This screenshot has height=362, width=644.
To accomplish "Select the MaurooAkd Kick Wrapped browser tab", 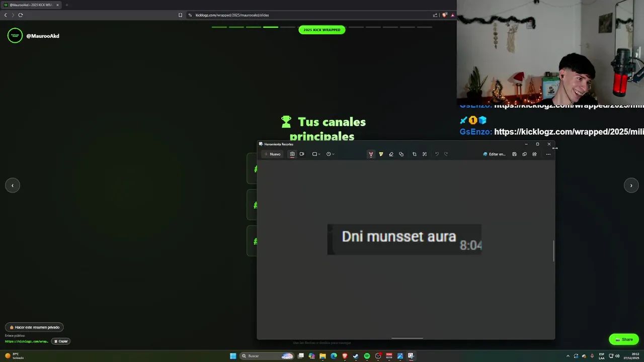I will pyautogui.click(x=31, y=5).
